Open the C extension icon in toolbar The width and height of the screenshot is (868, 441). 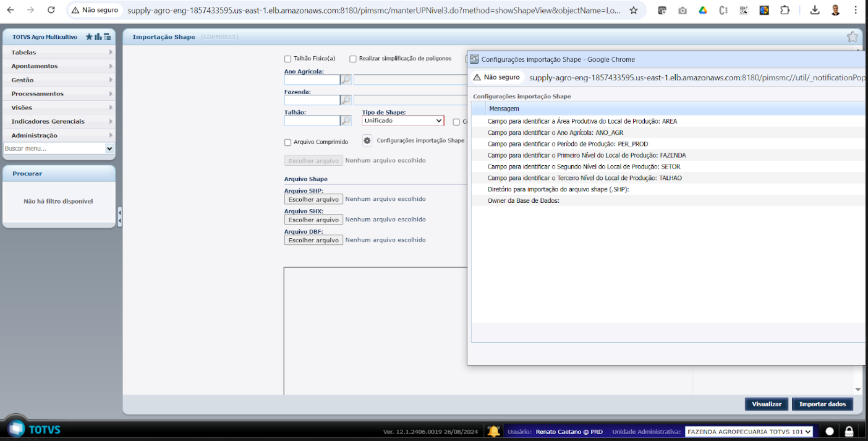coord(723,10)
